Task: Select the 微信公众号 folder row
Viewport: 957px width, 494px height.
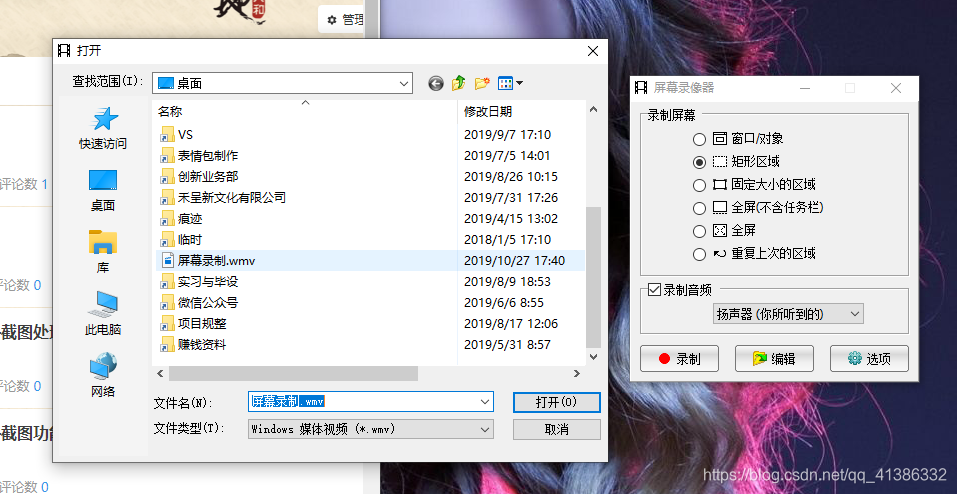Action: (x=368, y=303)
